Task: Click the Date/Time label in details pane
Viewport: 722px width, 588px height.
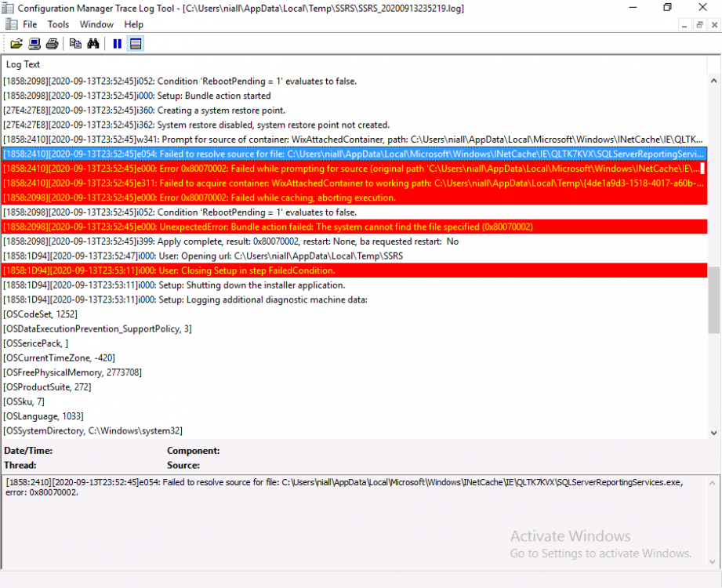Action: click(28, 451)
